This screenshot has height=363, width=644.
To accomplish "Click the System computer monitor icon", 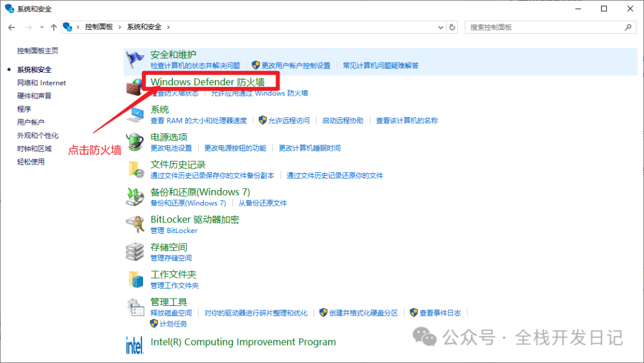I will (135, 114).
